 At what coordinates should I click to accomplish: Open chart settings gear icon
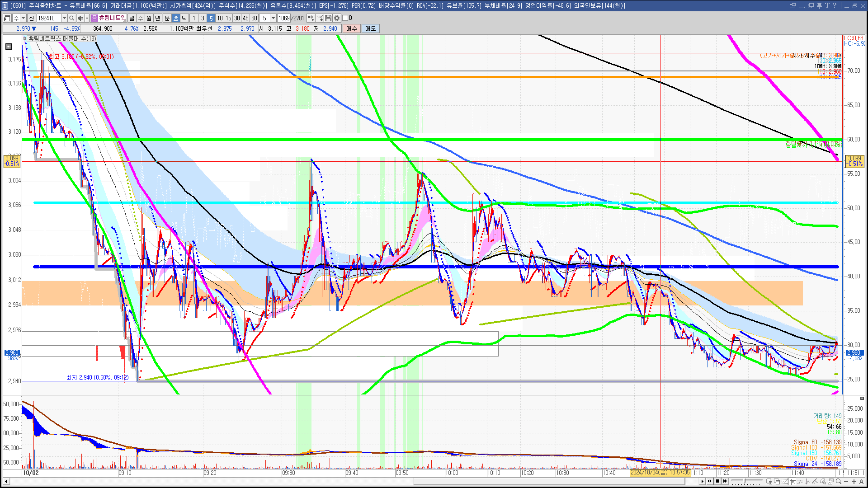[337, 18]
